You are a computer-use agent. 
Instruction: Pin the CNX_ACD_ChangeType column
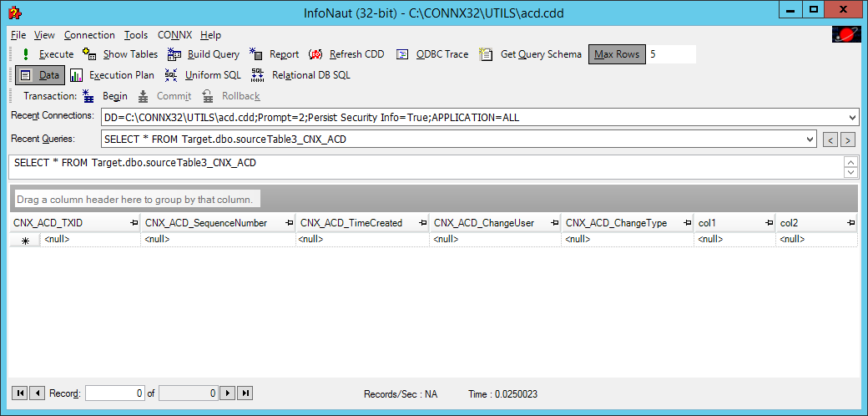[x=688, y=223]
